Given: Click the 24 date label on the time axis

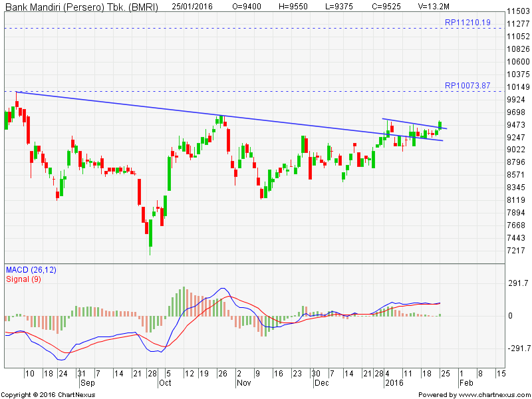Looking at the screenshot, I should click(63, 374).
